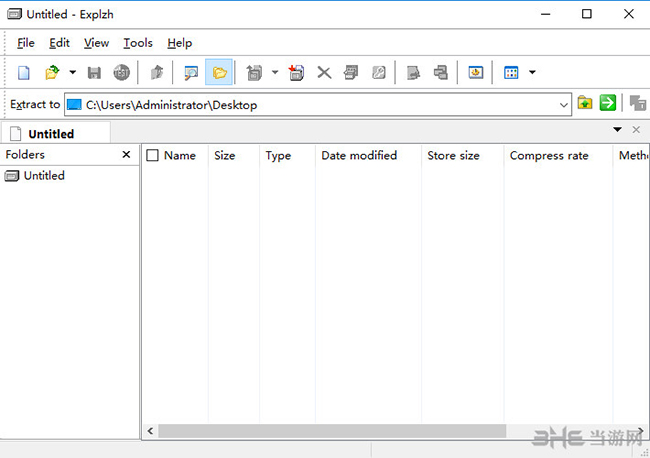650x458 pixels.
Task: Click the Find magnifier icon in toolbar
Action: [x=190, y=72]
